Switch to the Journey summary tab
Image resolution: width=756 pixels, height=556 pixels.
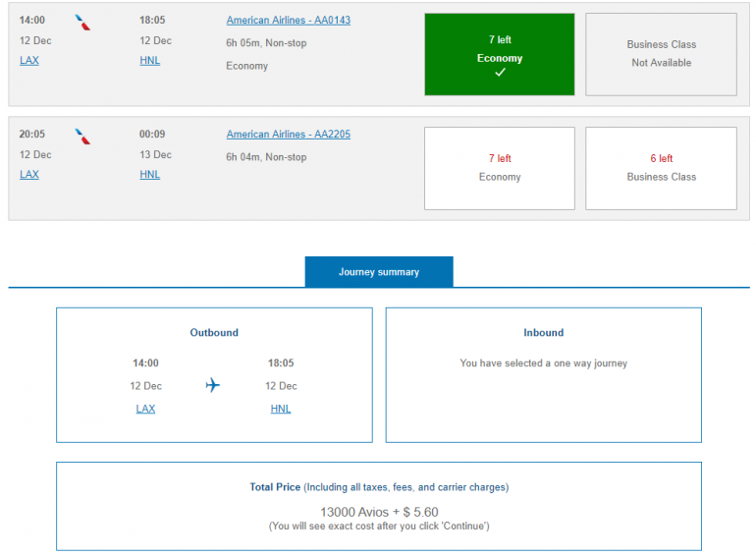point(379,272)
